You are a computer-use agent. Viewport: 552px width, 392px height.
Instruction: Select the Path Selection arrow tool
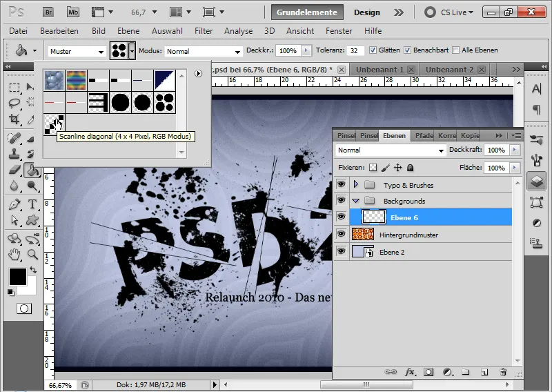coord(14,220)
